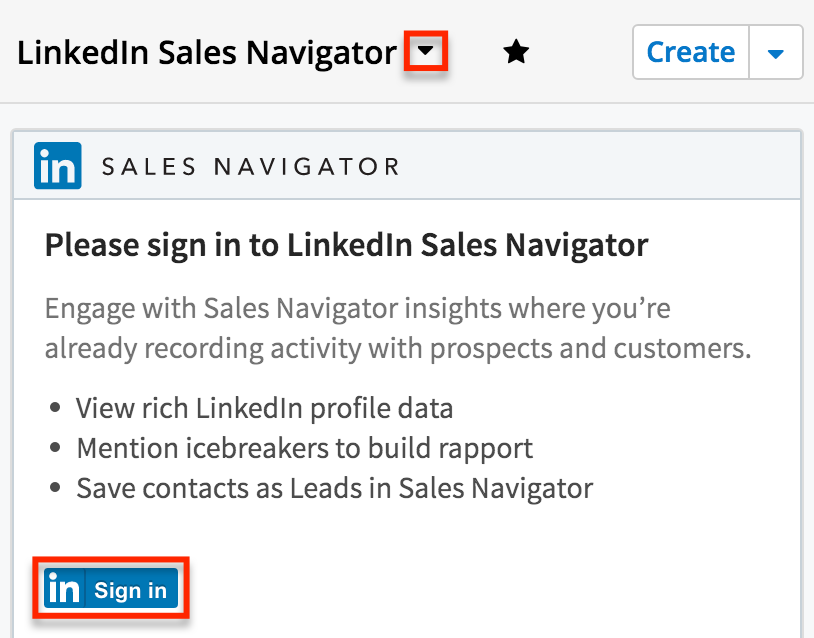Click the sign in heading text
Screen dimensions: 814x638
coord(346,244)
